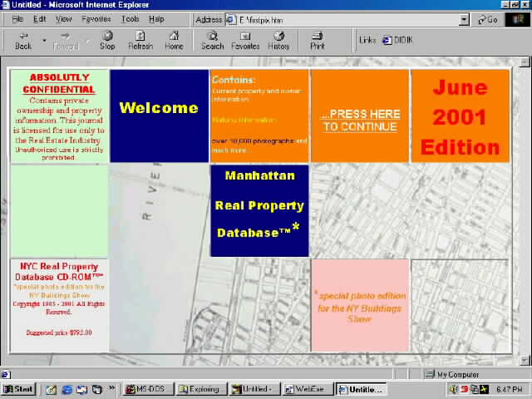
Task: Open the File menu
Action: pos(17,19)
